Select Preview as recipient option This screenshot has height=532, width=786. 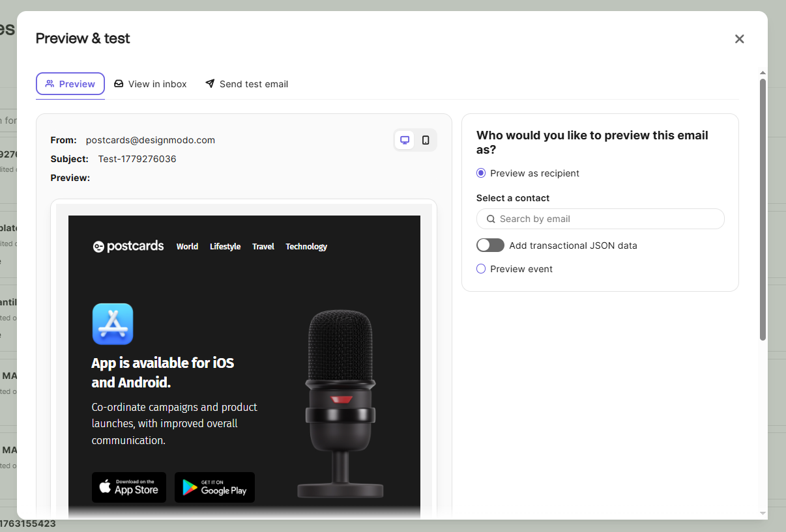(x=481, y=173)
